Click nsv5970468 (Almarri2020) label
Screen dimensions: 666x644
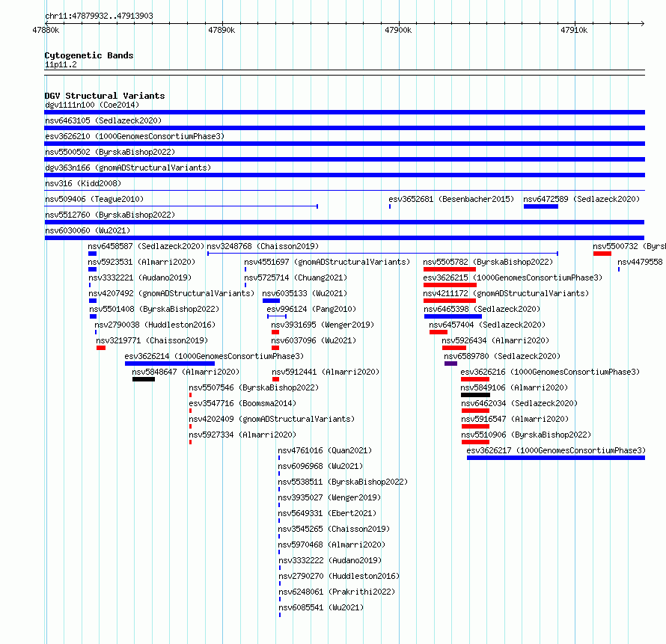point(332,545)
